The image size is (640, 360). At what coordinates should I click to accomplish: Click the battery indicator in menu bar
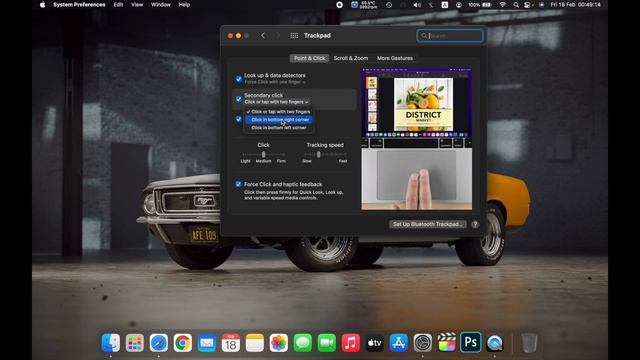pos(480,5)
